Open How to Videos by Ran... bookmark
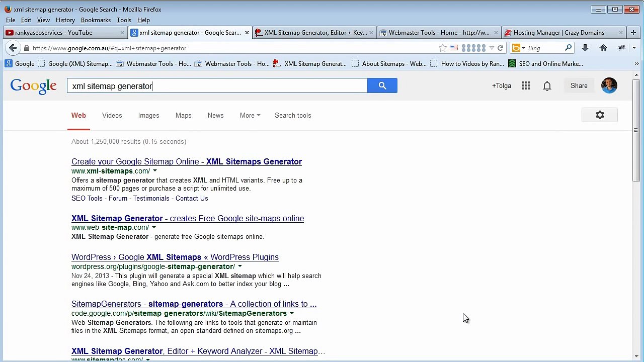The width and height of the screenshot is (644, 362). (467, 64)
